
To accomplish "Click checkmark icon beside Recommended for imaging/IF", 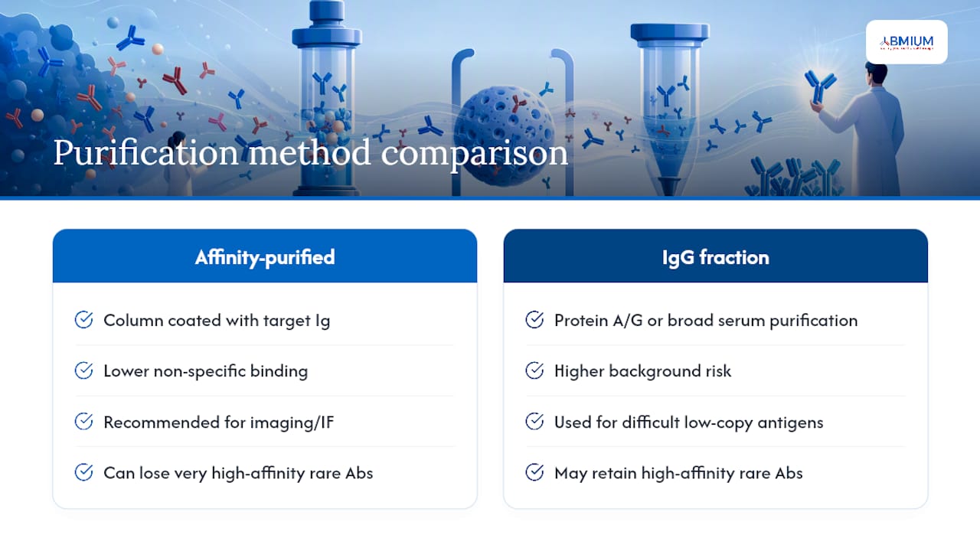I will click(x=83, y=422).
